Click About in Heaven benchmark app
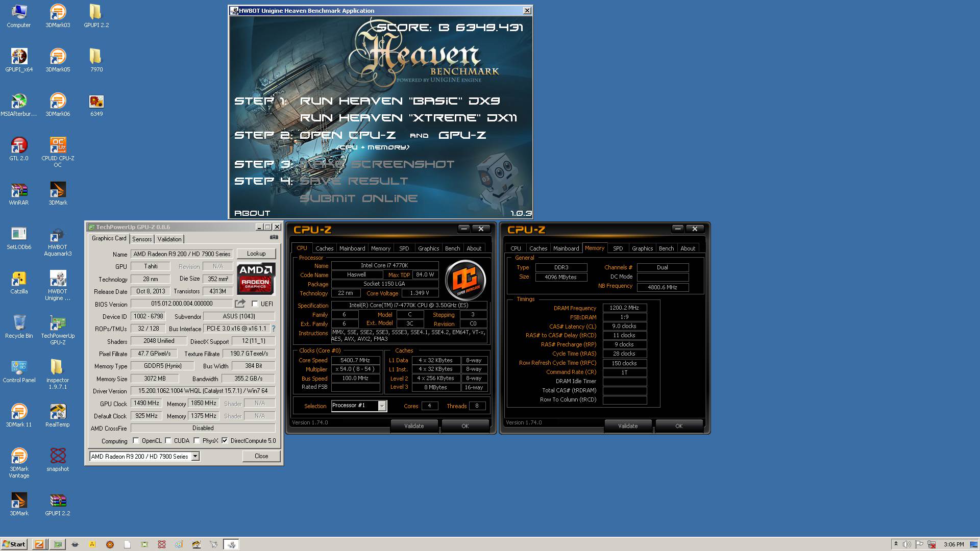Screen dimensions: 980x551 pyautogui.click(x=252, y=213)
